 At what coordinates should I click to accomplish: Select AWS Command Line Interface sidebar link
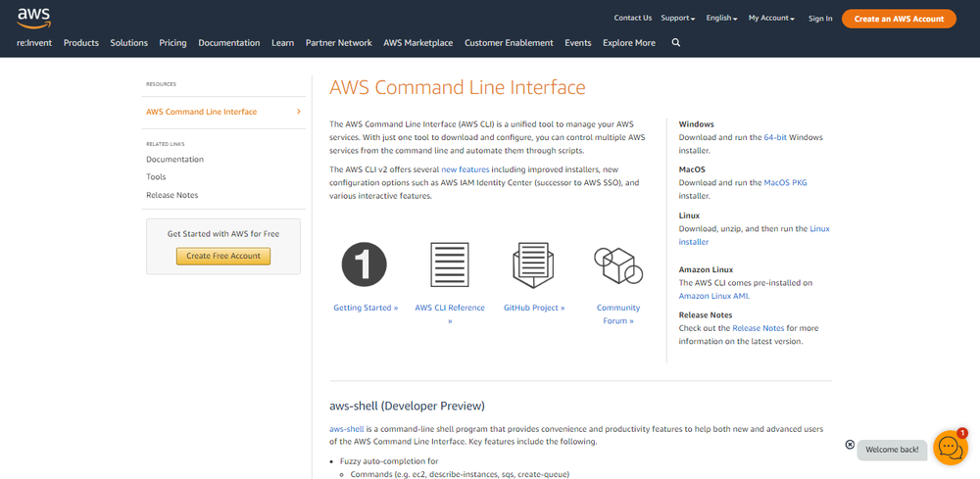click(x=201, y=112)
